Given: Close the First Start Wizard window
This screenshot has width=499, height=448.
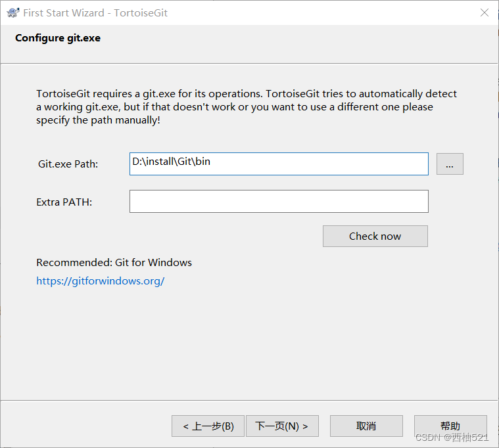Looking at the screenshot, I should (485, 12).
